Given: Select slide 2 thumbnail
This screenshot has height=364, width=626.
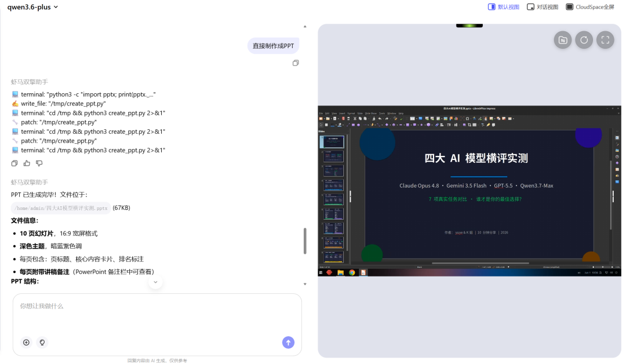Looking at the screenshot, I should (x=333, y=156).
